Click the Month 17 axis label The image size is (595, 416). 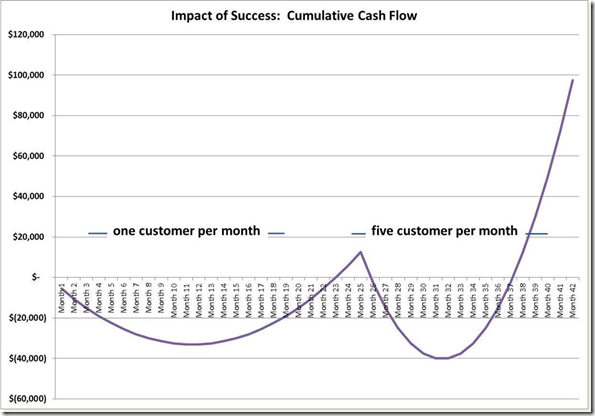click(261, 300)
